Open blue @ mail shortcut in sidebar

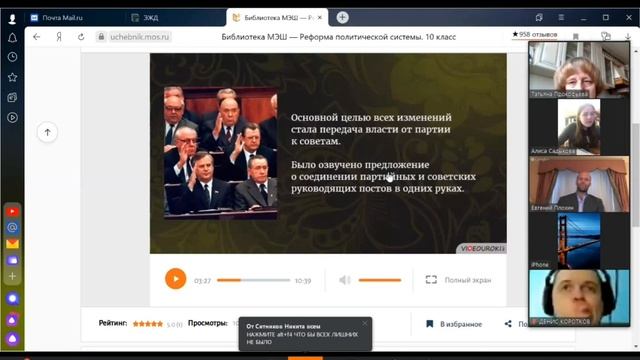coord(12,227)
